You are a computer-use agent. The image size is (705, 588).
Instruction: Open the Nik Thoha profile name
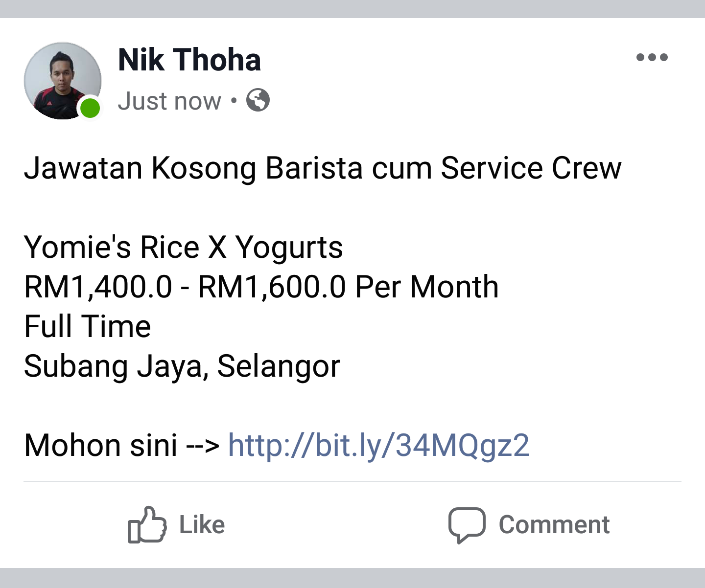(x=189, y=60)
